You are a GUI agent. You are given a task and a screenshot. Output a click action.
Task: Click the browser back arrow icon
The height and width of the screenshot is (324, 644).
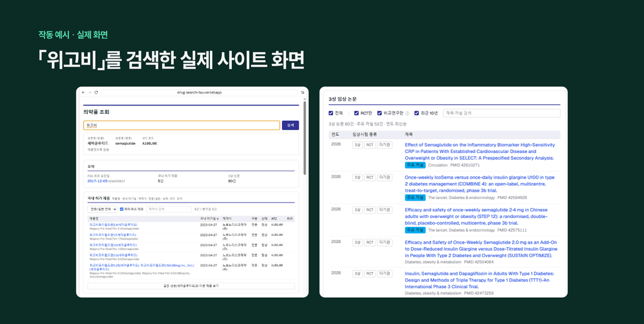pos(84,92)
